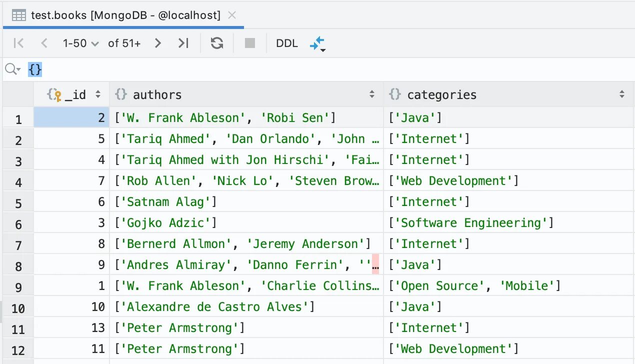Select the test.books MongoDB tab
This screenshot has width=635, height=364.
point(125,15)
